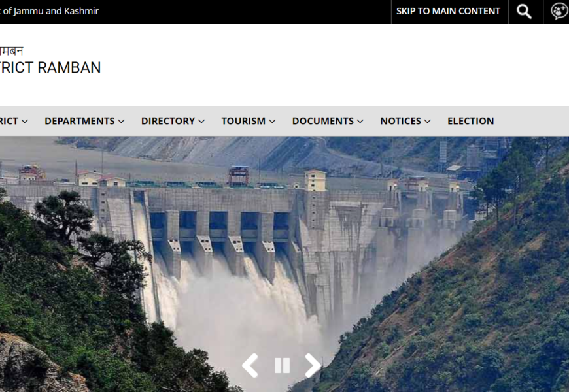The width and height of the screenshot is (569, 392).
Task: Expand the Notices dropdown chevron
Action: (428, 122)
